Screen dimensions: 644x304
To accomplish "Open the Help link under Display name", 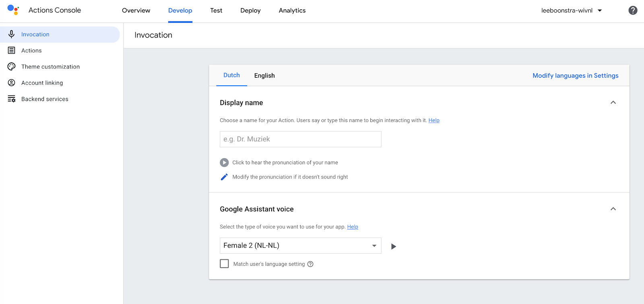I will pos(433,120).
